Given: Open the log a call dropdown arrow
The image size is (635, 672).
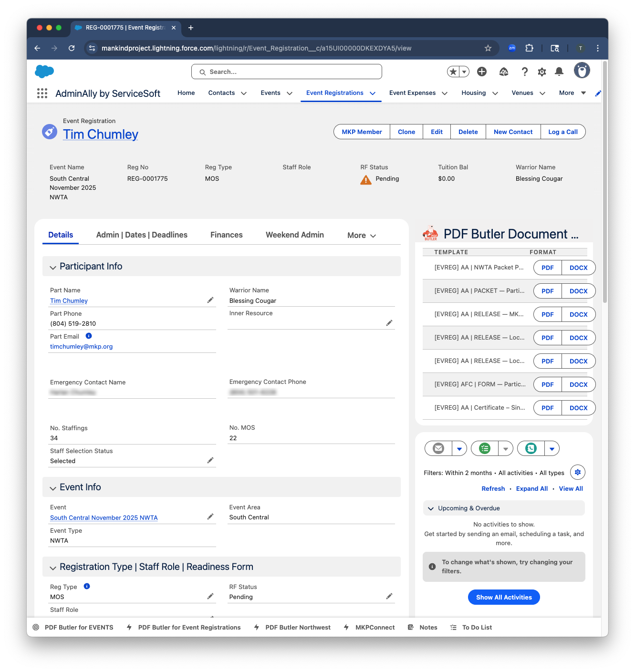Looking at the screenshot, I should click(552, 448).
